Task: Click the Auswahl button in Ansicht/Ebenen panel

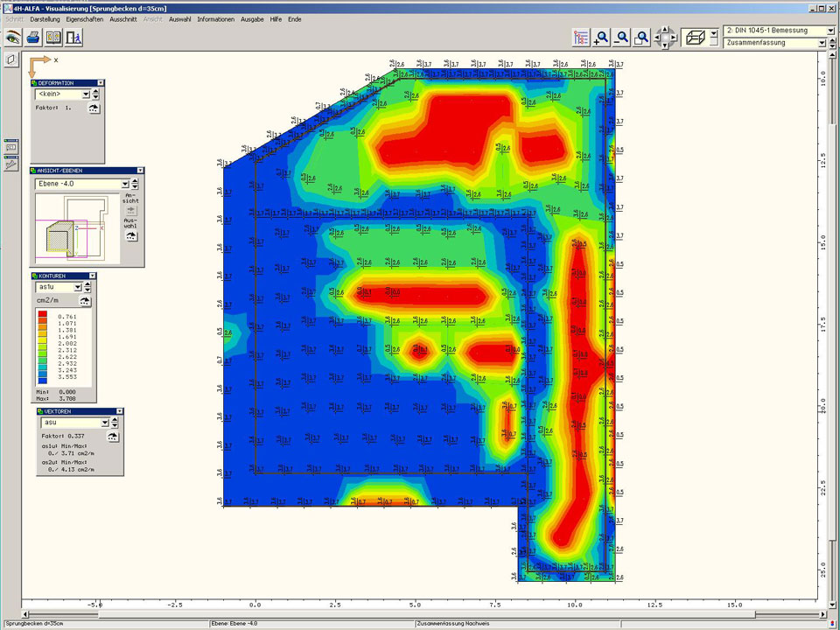Action: pos(131,236)
